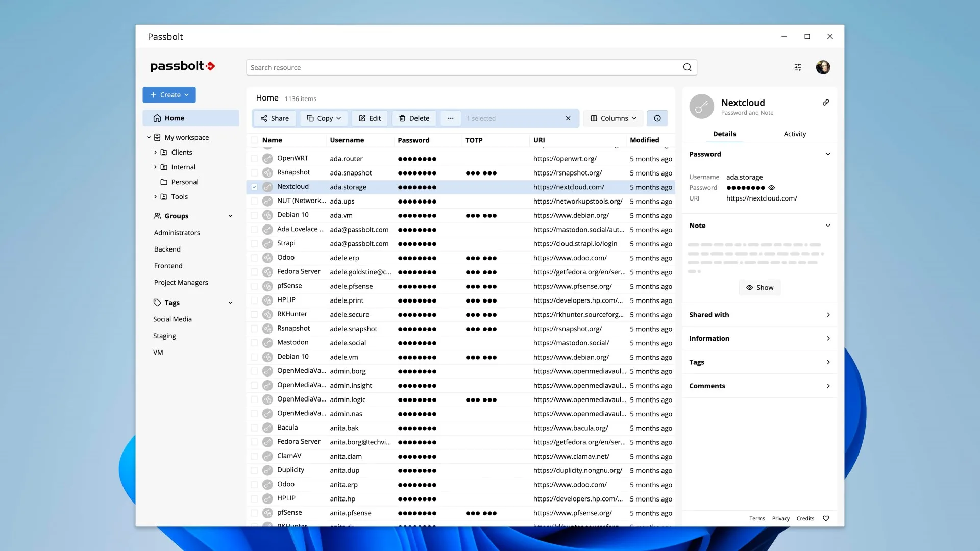
Task: Click the key icon beside Duplicity row
Action: [267, 470]
